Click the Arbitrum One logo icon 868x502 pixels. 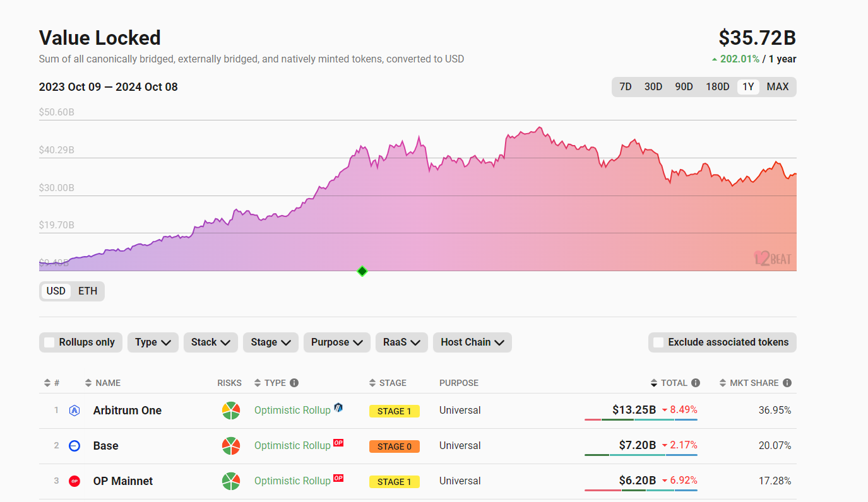(x=74, y=411)
